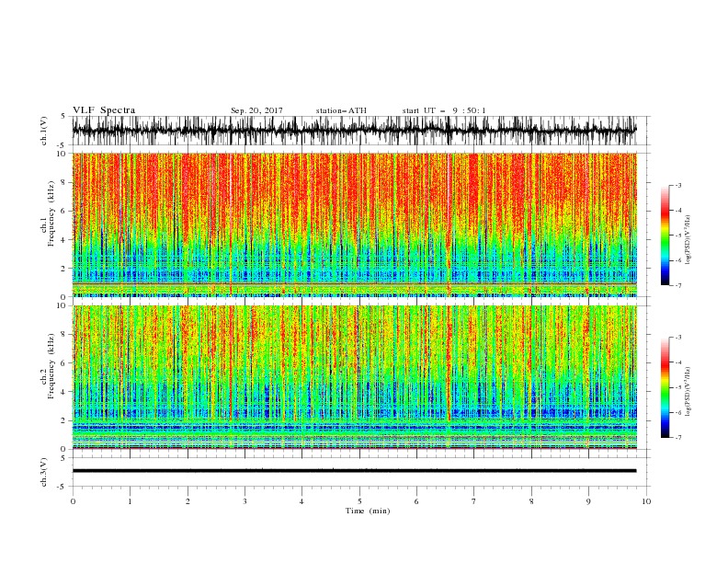
Task: Click the "-3" tick on ch.2 colorbar
Action: click(677, 338)
